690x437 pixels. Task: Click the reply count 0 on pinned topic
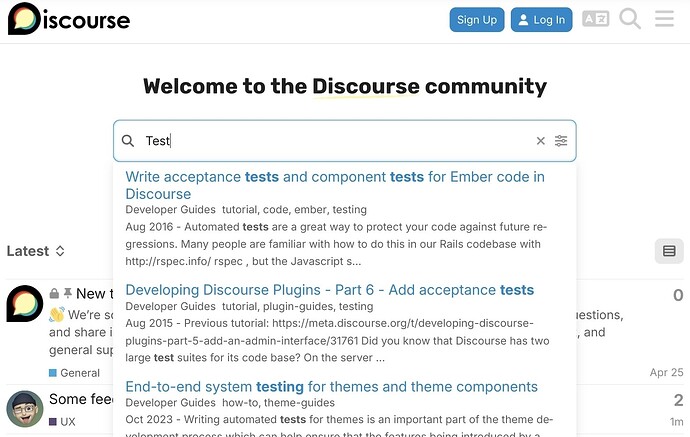pyautogui.click(x=678, y=295)
